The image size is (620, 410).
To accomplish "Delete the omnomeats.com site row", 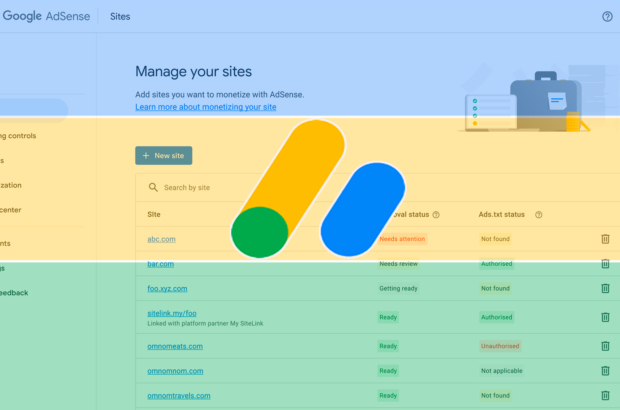I will (605, 346).
